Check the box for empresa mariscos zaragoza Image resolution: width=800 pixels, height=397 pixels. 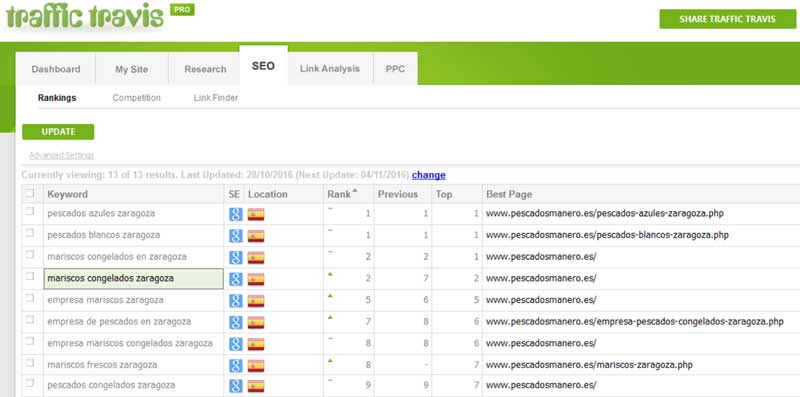[x=30, y=298]
